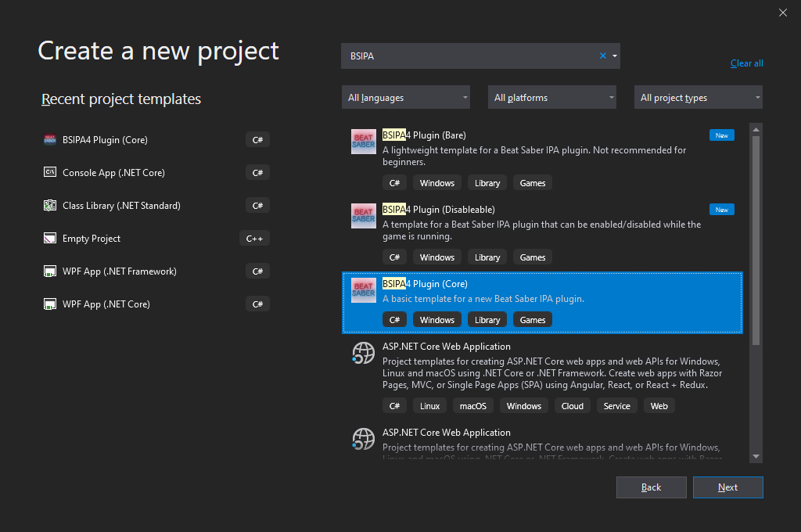Click the Beat Saber icon on the Disableable template

click(x=363, y=216)
